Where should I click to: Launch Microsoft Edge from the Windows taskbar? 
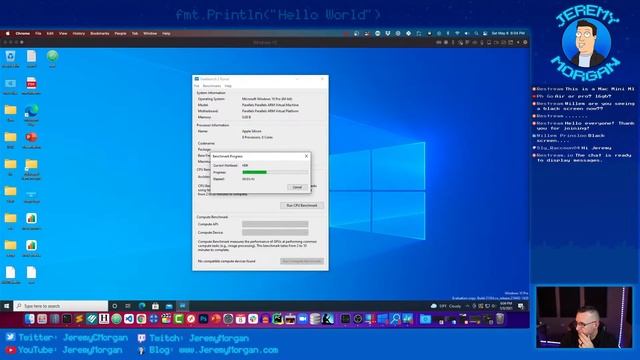coord(142,306)
